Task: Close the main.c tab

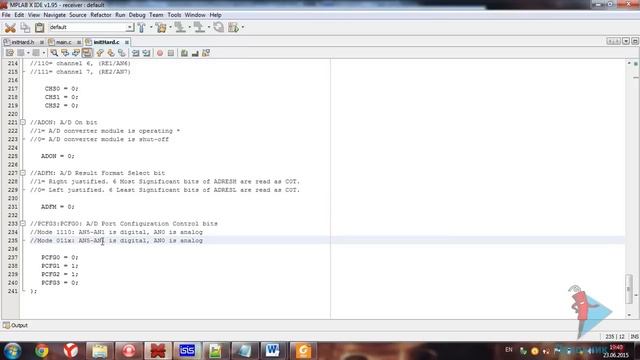Action: pyautogui.click(x=79, y=42)
